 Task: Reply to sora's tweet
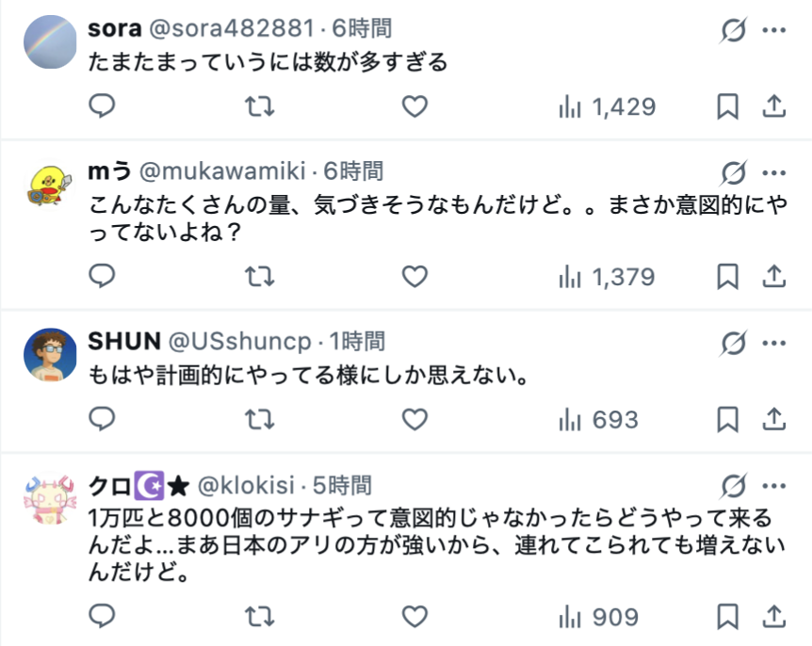click(103, 106)
